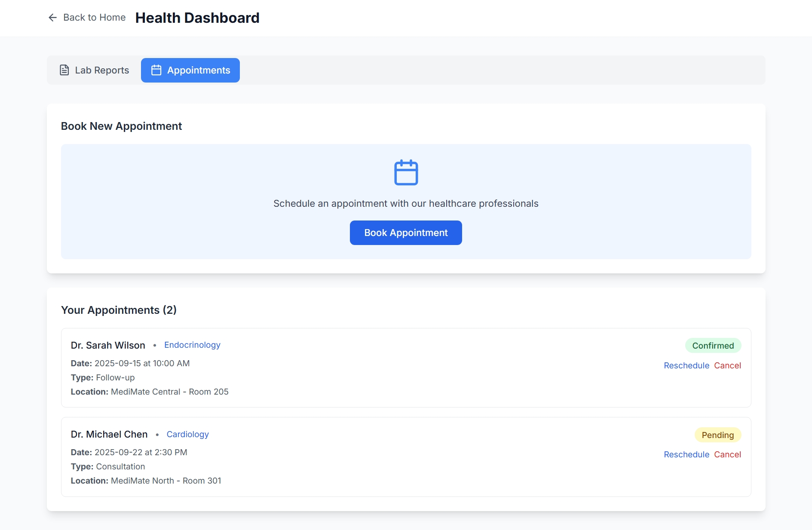The image size is (812, 530).
Task: Select the Cardiology specialty label
Action: 187,434
